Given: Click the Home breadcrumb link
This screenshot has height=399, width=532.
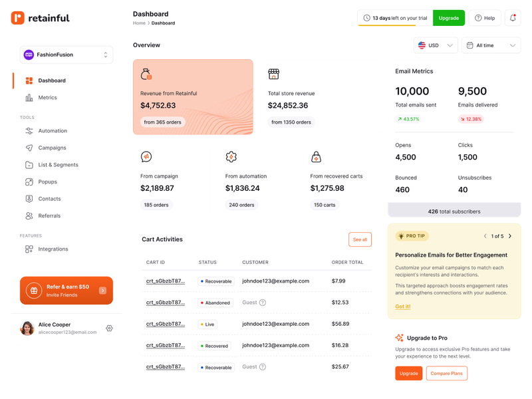Looking at the screenshot, I should (139, 23).
